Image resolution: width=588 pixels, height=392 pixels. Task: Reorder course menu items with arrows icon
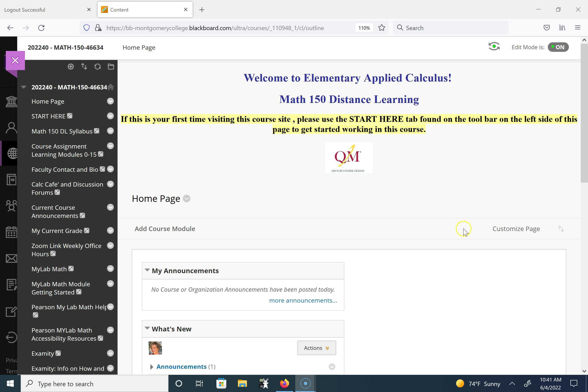[84, 66]
